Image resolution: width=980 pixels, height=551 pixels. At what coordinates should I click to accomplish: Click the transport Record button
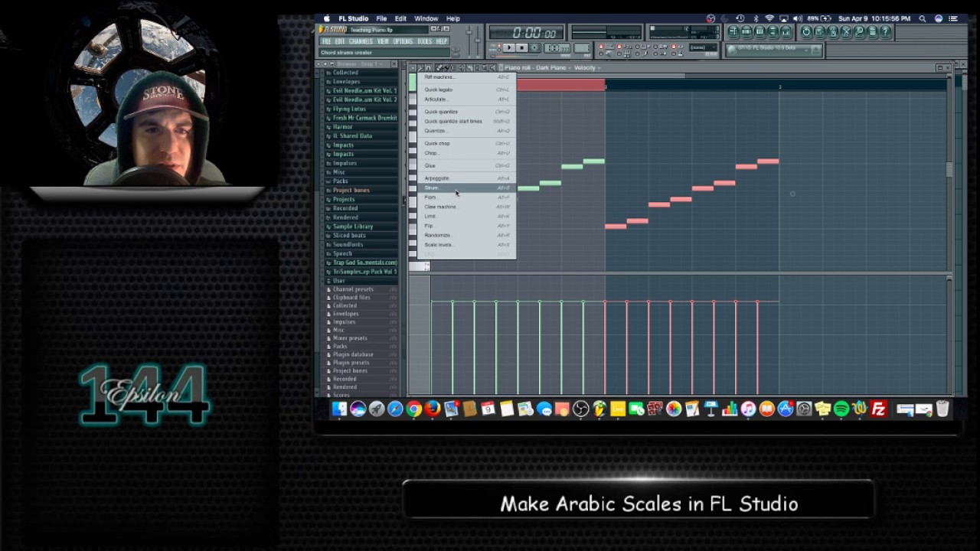click(534, 47)
